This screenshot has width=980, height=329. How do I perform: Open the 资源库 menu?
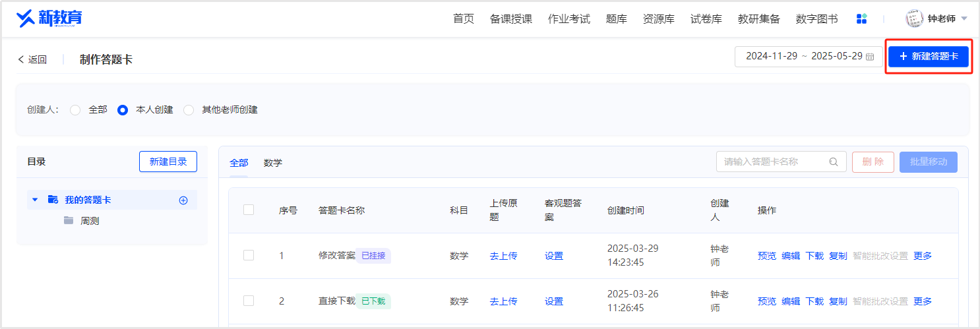click(659, 19)
